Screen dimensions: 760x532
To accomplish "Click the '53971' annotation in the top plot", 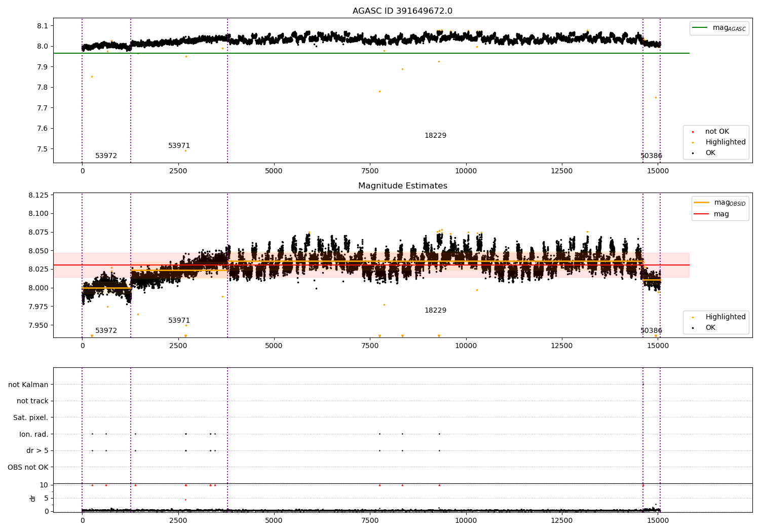I will pyautogui.click(x=179, y=146).
